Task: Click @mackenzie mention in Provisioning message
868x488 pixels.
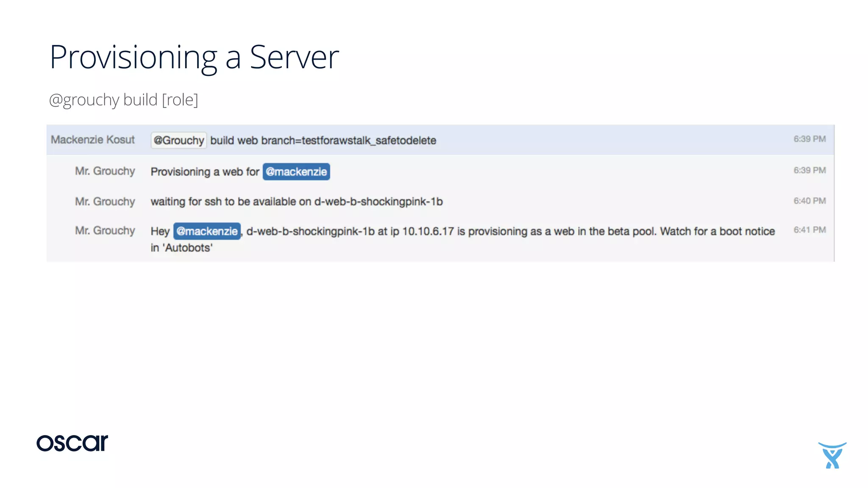Action: tap(296, 172)
